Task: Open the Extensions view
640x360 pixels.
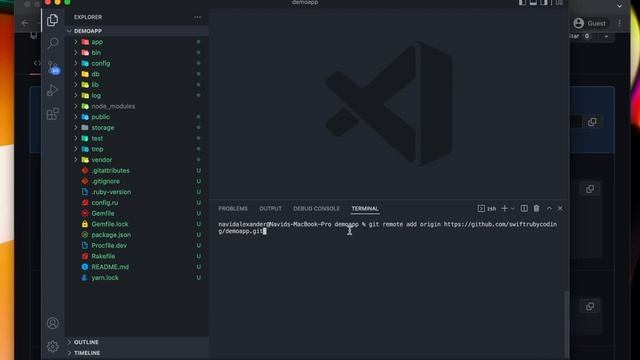Action: [x=52, y=114]
